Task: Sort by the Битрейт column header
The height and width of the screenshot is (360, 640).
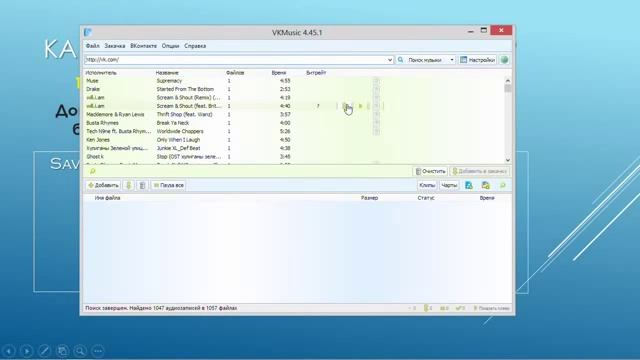Action: pos(316,73)
